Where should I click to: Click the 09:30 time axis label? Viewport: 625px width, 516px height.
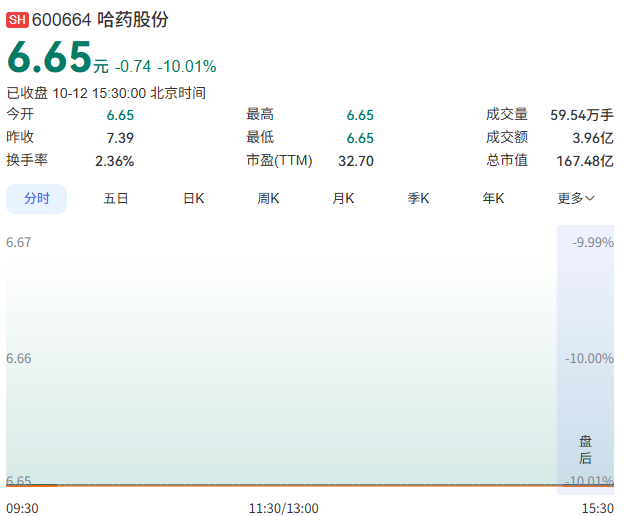pos(22,508)
